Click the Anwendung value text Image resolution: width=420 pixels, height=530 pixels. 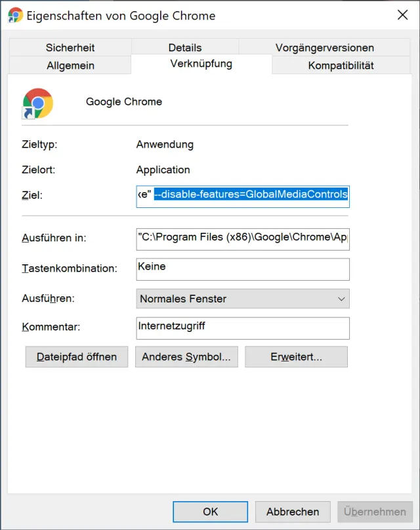pyautogui.click(x=165, y=144)
